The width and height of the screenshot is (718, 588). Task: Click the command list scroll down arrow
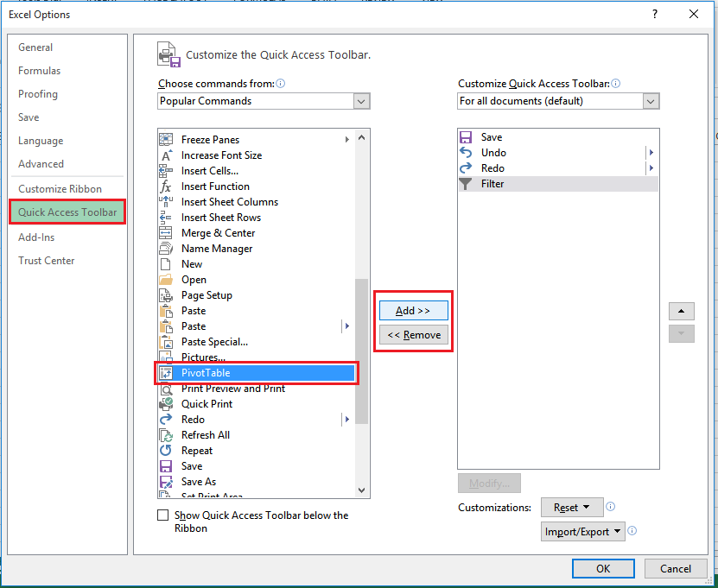point(362,490)
